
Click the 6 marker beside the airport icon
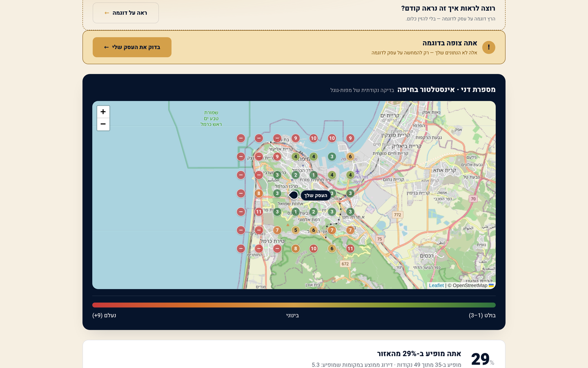point(350,157)
